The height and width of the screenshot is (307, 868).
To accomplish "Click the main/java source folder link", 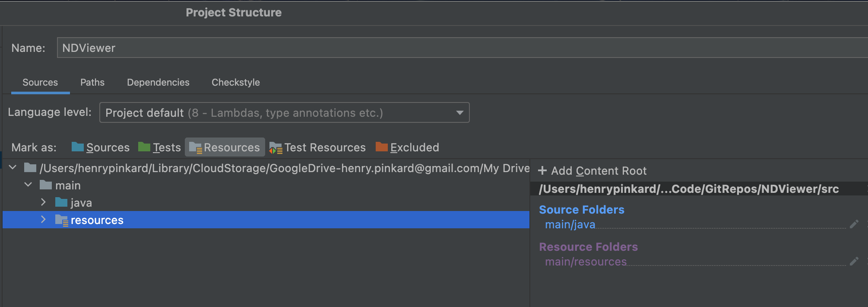I will click(x=570, y=225).
